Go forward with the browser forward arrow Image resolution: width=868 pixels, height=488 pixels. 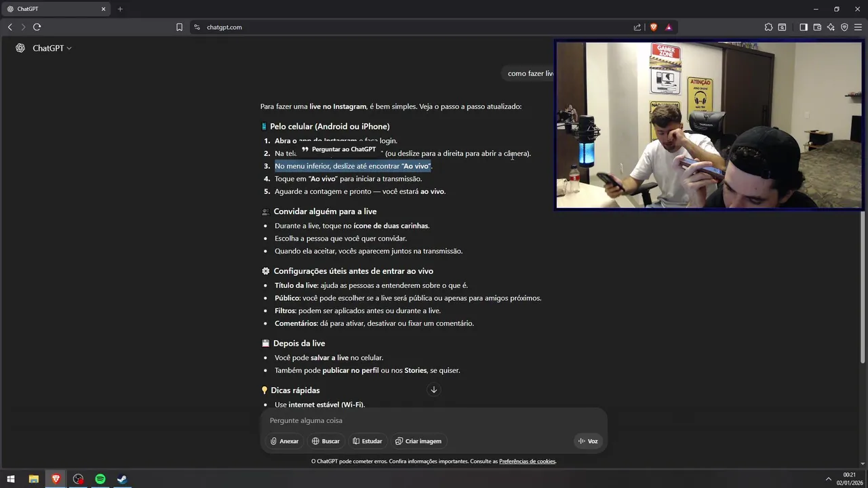[x=23, y=27]
